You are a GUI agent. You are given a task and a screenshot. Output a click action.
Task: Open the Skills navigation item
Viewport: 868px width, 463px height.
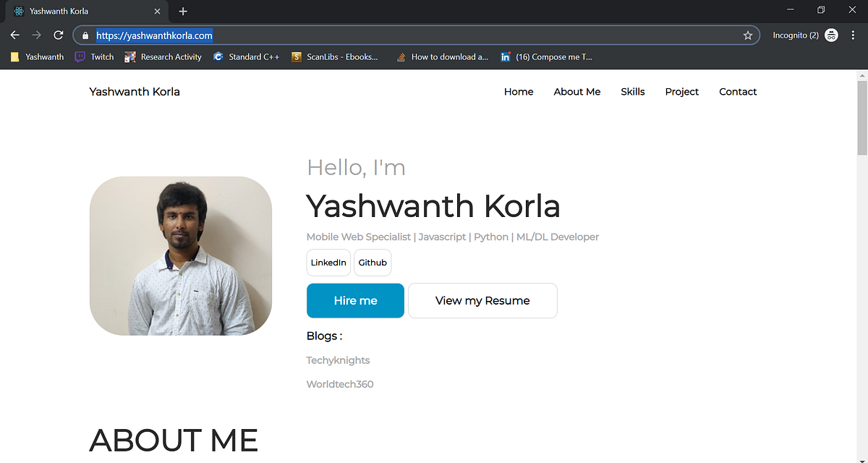point(632,92)
